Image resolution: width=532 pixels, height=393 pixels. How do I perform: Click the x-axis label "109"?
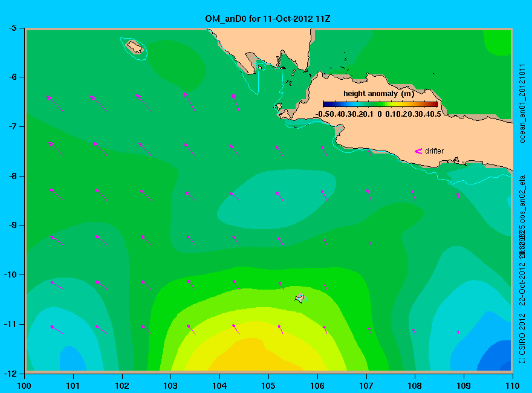[x=464, y=386]
